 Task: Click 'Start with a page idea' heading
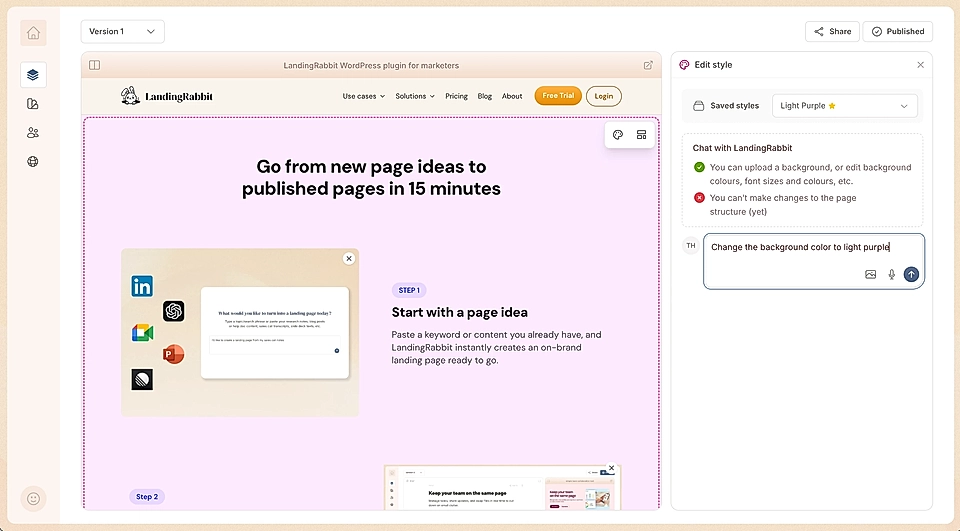(x=460, y=312)
